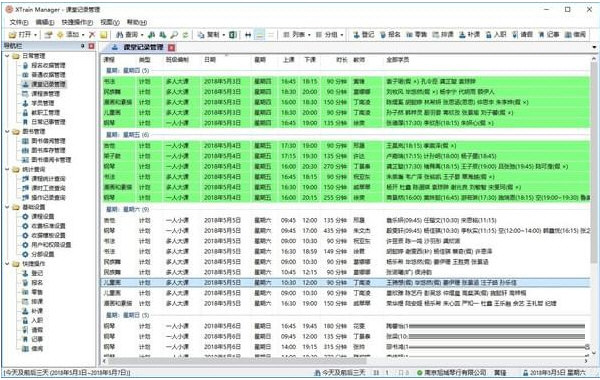
Task: Click the green Excel export icon
Action: point(232,35)
